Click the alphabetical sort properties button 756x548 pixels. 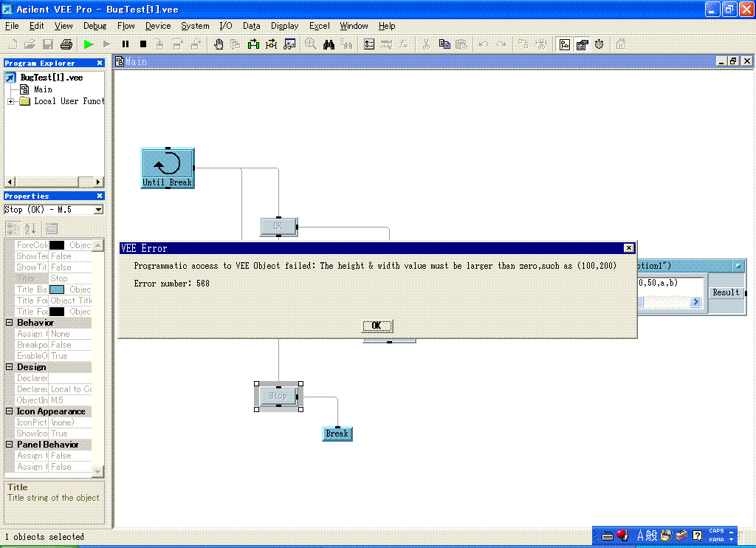30,228
